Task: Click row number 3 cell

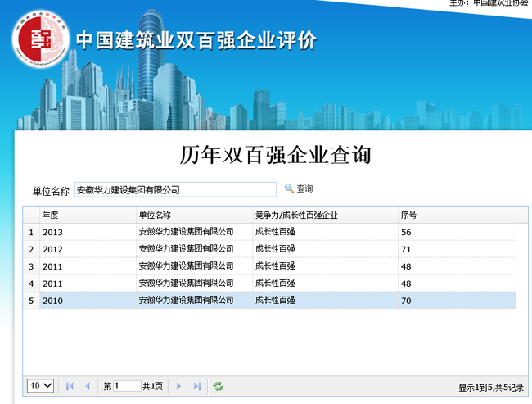Action: point(32,266)
